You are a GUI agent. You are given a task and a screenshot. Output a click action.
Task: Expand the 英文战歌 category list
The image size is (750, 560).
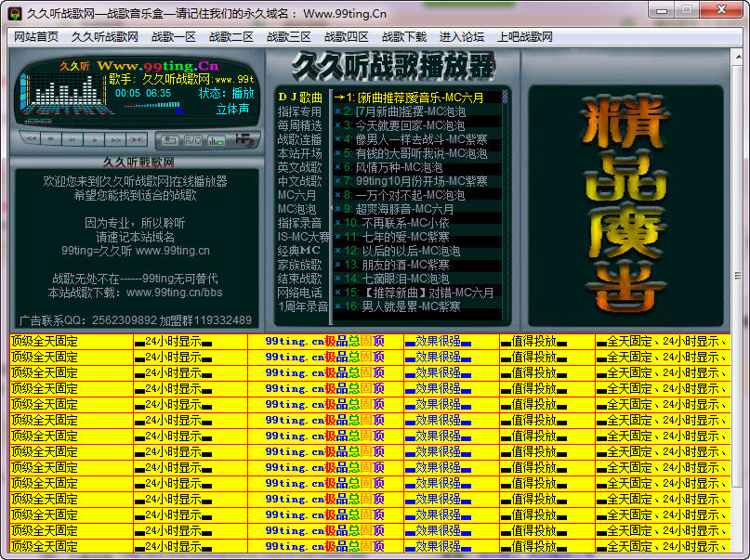300,167
